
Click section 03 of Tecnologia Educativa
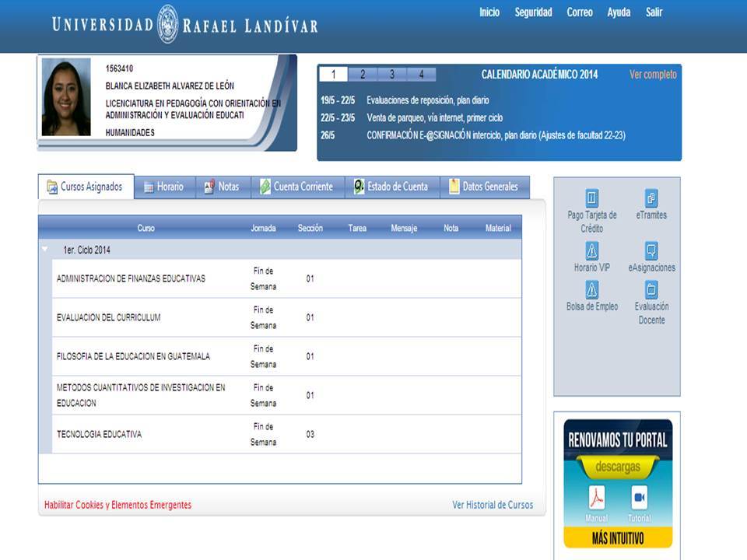[310, 434]
